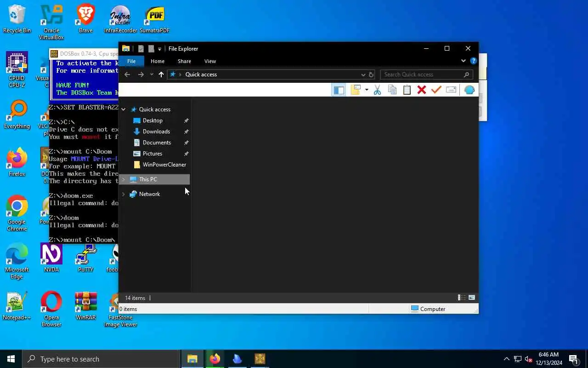This screenshot has height=368, width=588.
Task: Click the magnifier search icon
Action: point(466,75)
